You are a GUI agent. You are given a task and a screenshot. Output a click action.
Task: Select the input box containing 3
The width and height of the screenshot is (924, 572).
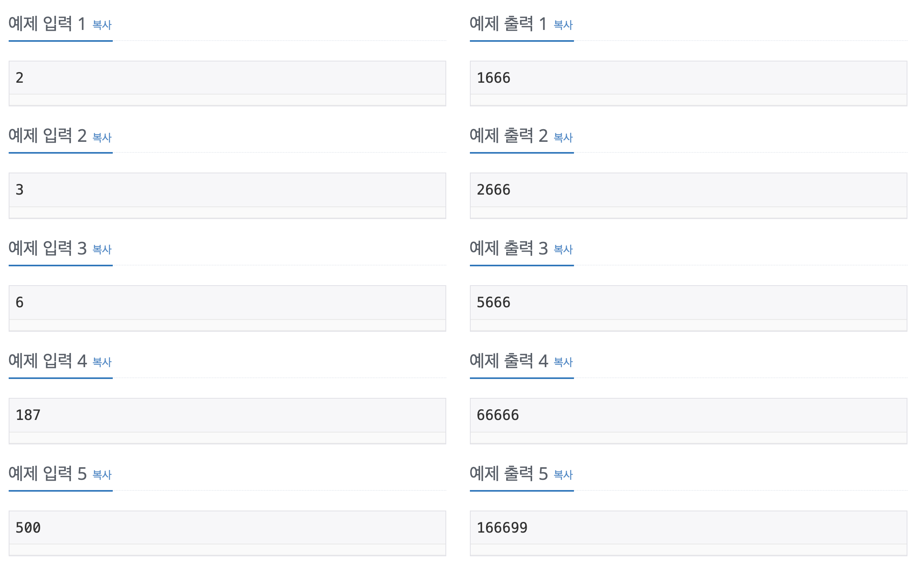tap(227, 190)
